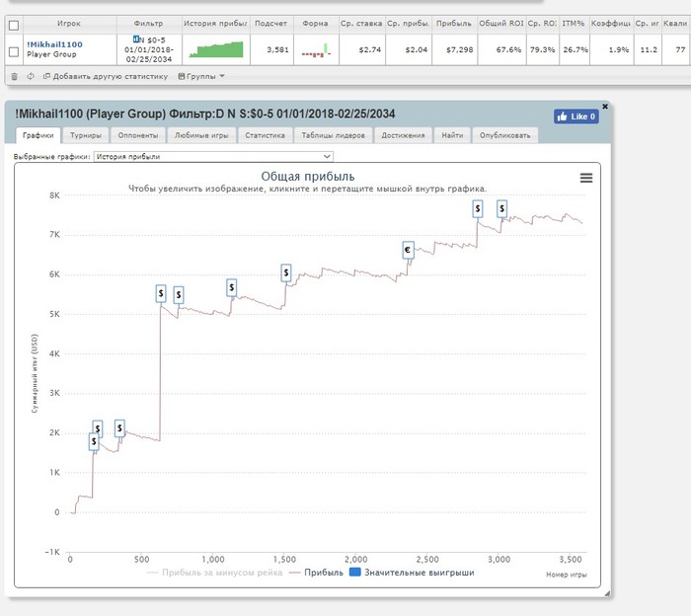Sort by the Игрок column header
Viewport: 691px width, 616px height.
(x=69, y=24)
